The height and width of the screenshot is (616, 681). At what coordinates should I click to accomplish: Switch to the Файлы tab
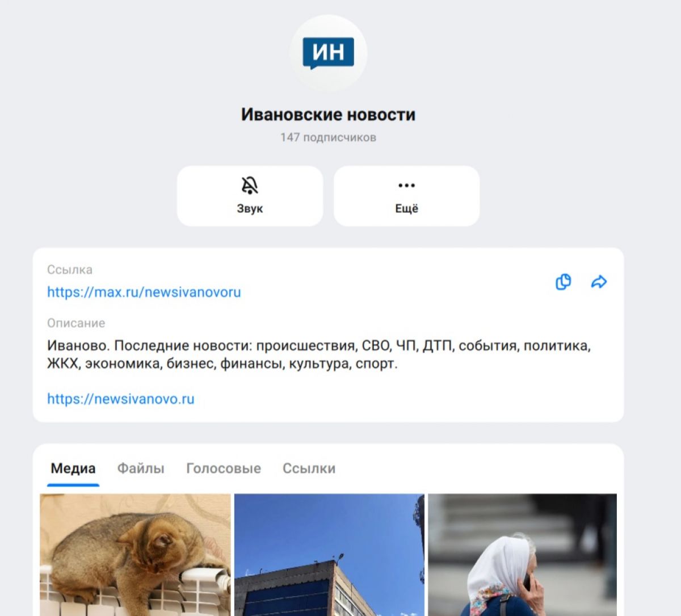(x=141, y=468)
